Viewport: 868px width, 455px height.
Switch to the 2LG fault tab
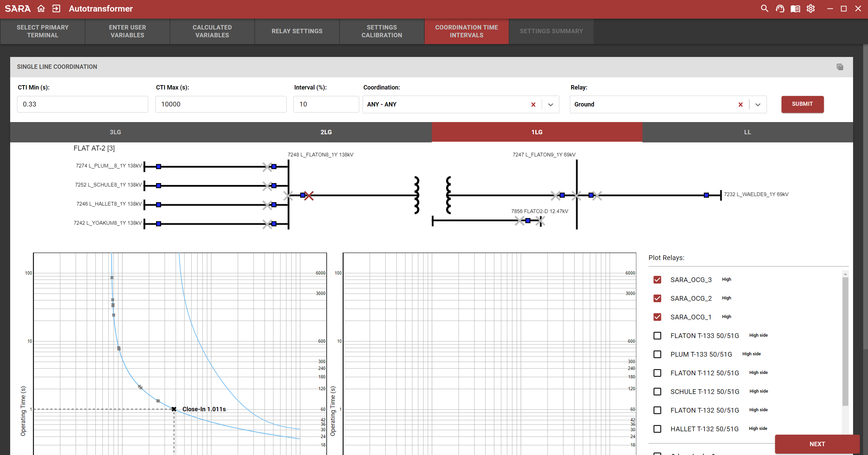click(326, 132)
